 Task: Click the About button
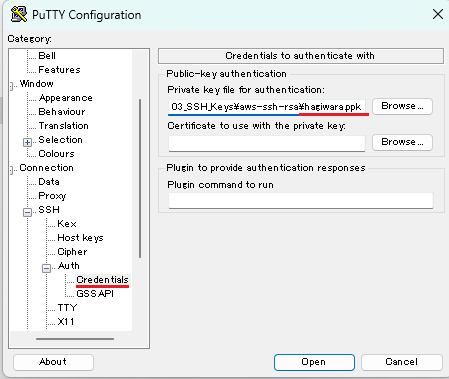(x=53, y=362)
